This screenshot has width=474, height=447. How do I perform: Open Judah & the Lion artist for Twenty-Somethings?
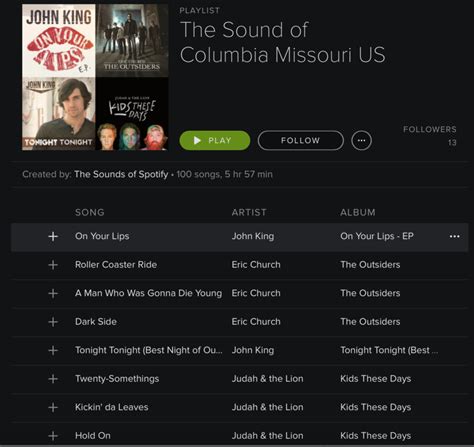point(267,379)
